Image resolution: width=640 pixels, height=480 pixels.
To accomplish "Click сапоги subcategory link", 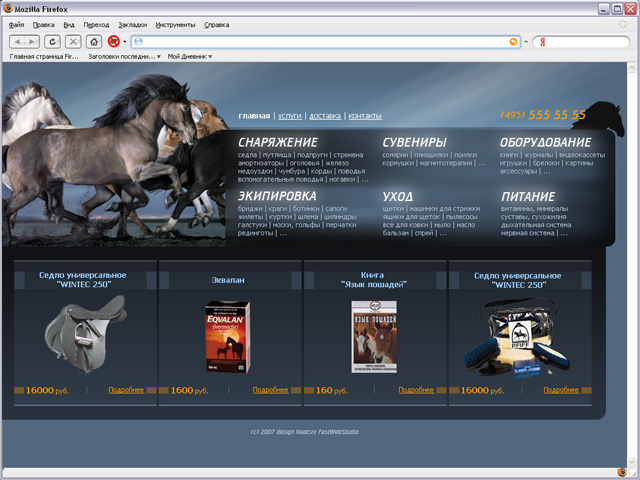I will pyautogui.click(x=336, y=209).
